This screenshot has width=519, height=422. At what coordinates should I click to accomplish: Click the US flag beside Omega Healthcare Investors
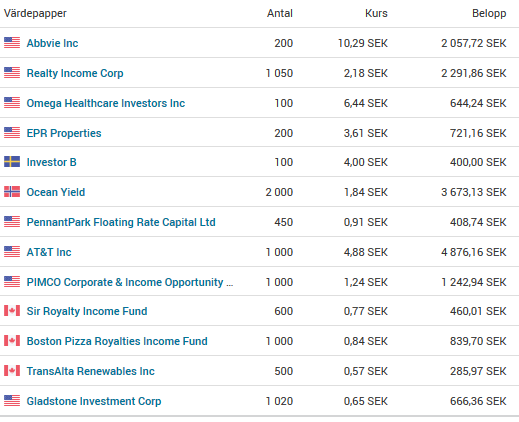12,103
